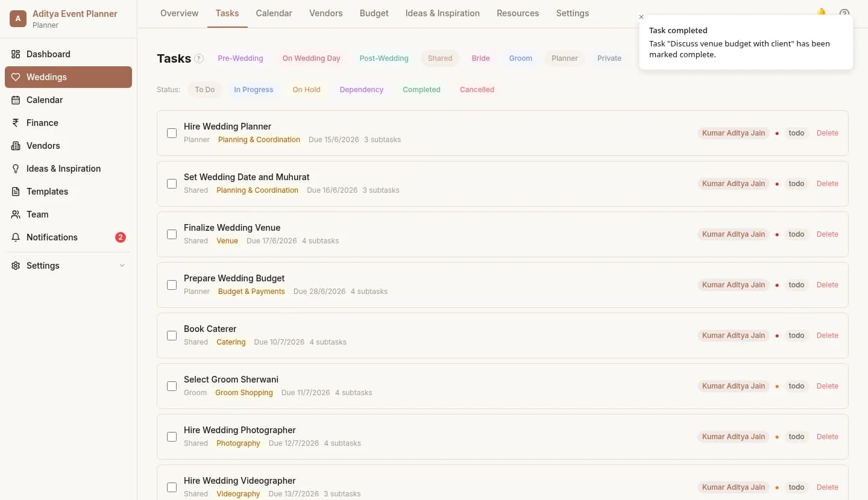
Task: Open the notification badge showing 2
Action: click(x=121, y=237)
